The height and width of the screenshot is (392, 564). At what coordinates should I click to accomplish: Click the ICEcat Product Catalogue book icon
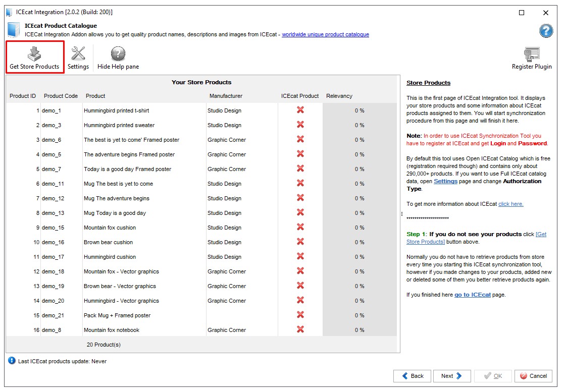[x=13, y=30]
